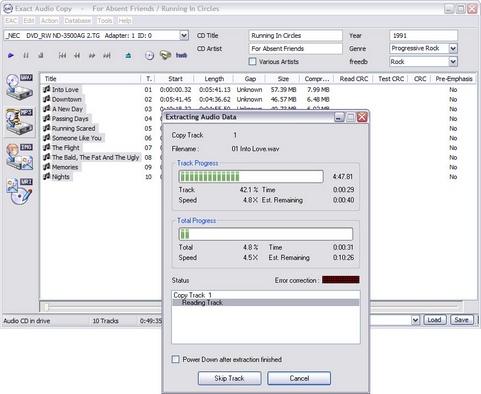This screenshot has width=481, height=394.
Task: Click the Exact Audio Copy title bar logo
Action: 7,9
